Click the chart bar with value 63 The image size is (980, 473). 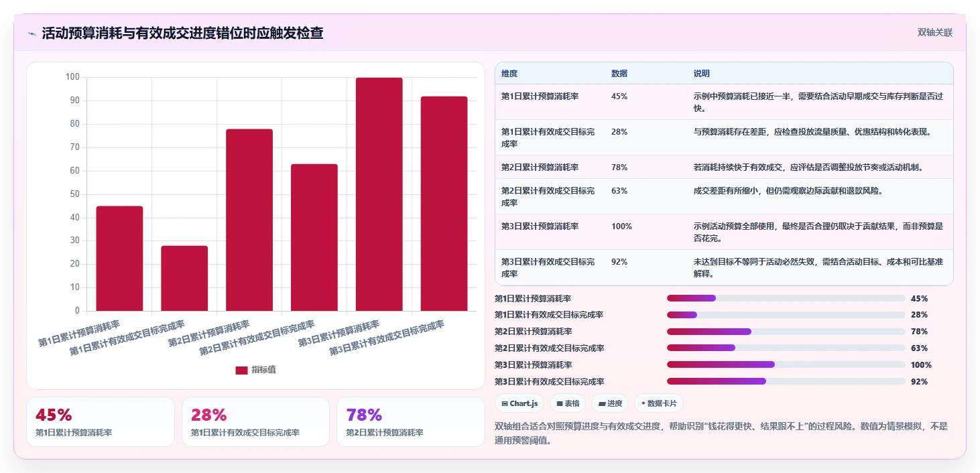point(314,237)
